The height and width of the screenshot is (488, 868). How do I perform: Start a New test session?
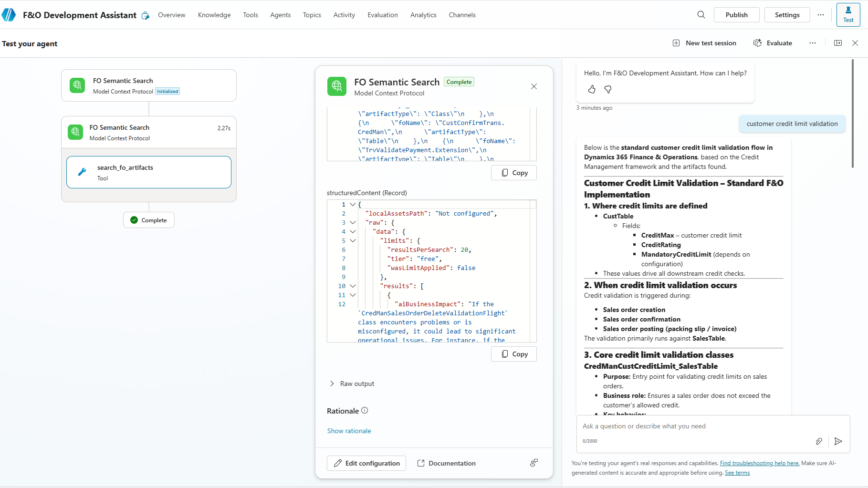point(704,43)
